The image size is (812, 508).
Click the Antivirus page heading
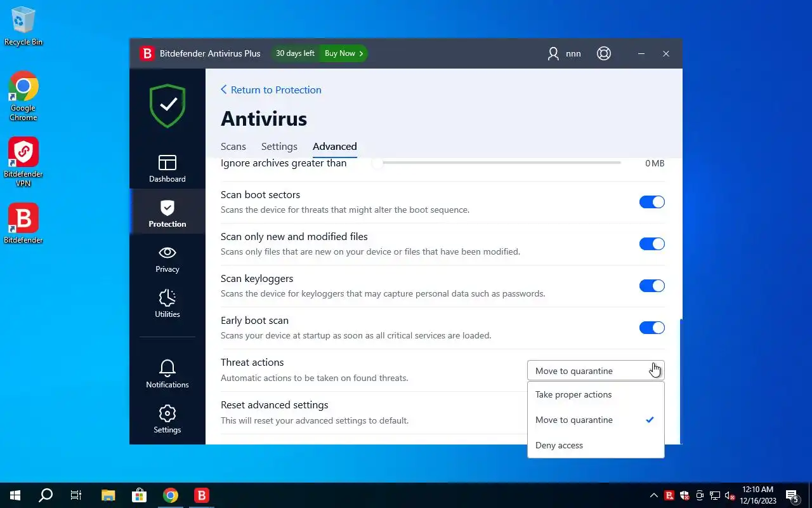pyautogui.click(x=264, y=119)
